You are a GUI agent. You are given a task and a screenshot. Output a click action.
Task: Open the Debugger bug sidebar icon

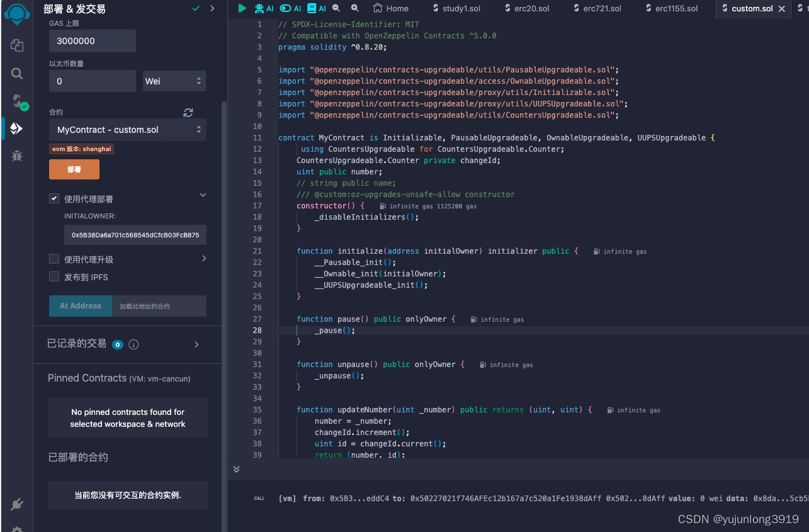pos(17,156)
